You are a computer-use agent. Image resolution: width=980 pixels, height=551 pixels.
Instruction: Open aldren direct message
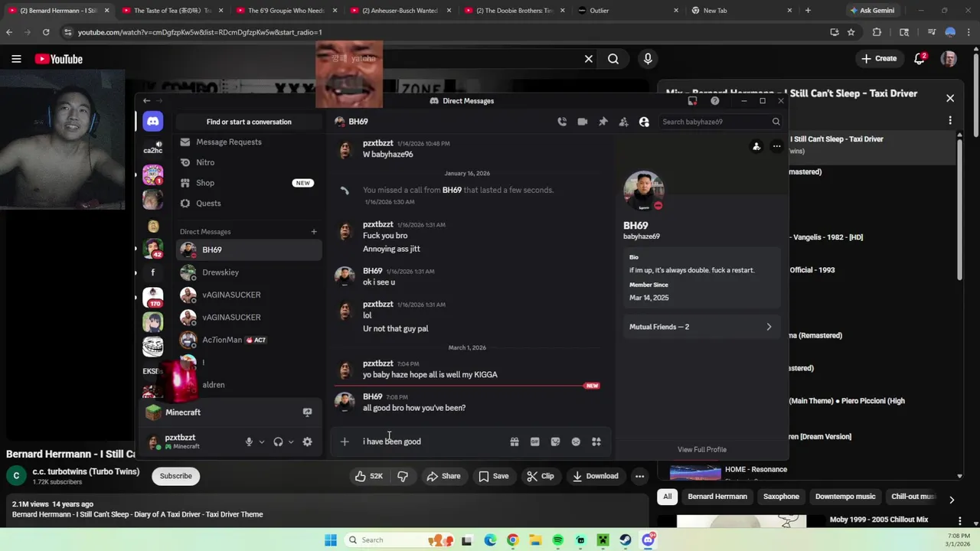point(249,385)
